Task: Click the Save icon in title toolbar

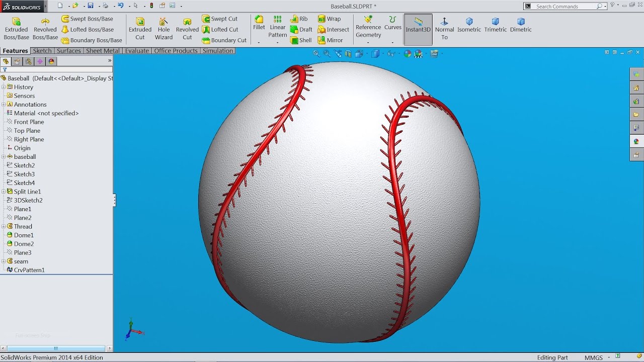Action: tap(91, 6)
